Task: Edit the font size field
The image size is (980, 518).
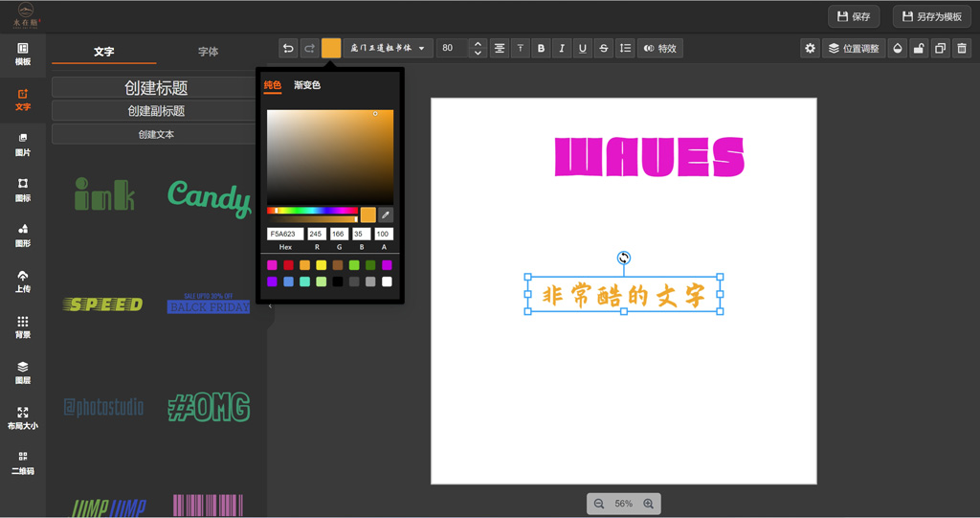Action: 453,48
